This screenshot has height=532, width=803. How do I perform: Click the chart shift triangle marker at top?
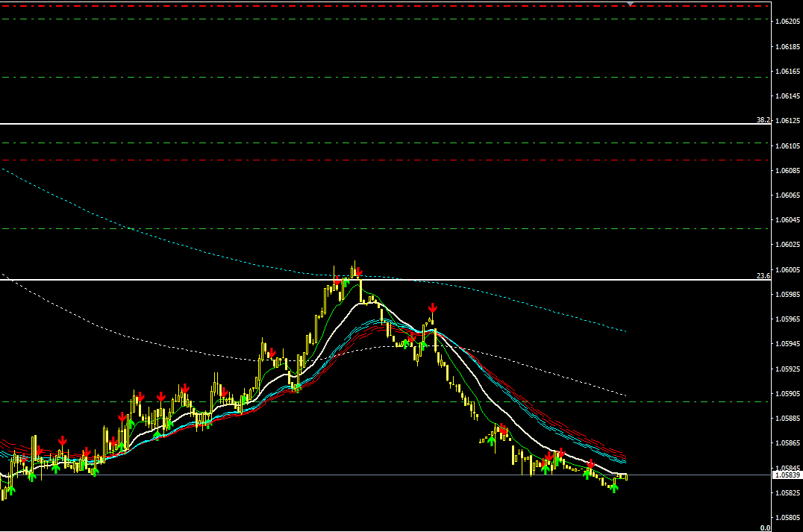[631, 4]
